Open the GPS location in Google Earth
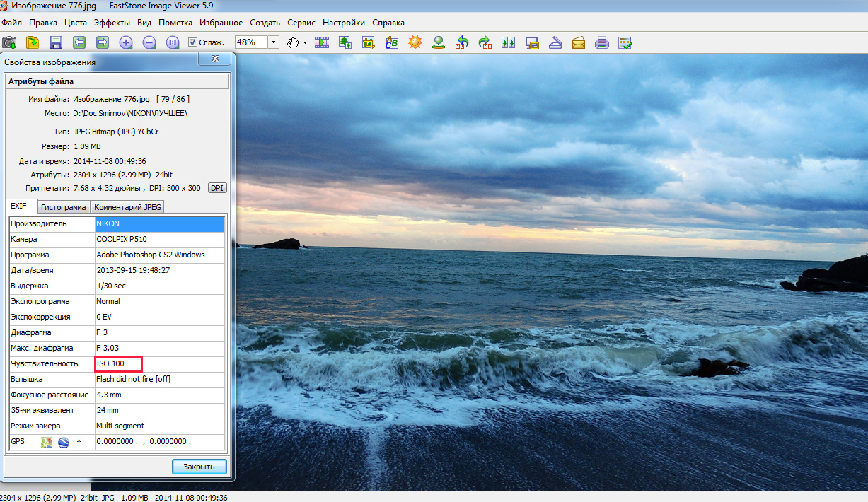This screenshot has width=868, height=502. tap(64, 442)
